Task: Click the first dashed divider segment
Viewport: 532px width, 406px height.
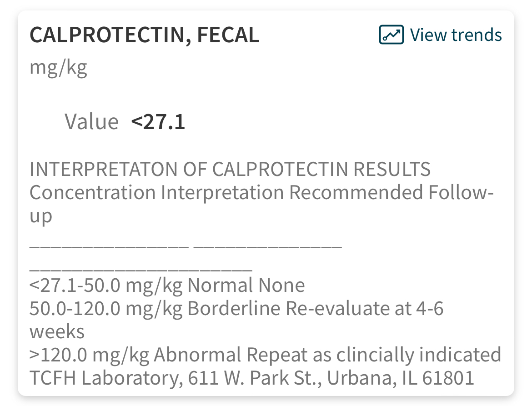Action: (109, 247)
